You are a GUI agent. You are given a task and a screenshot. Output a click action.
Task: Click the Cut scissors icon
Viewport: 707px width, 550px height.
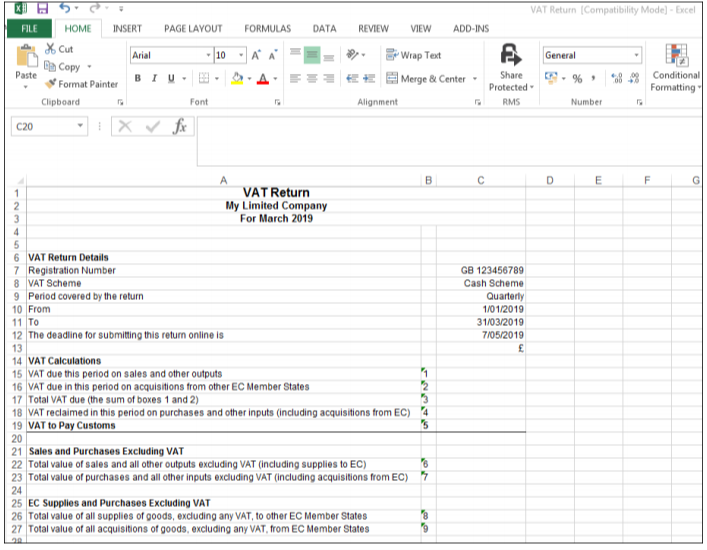pos(50,48)
